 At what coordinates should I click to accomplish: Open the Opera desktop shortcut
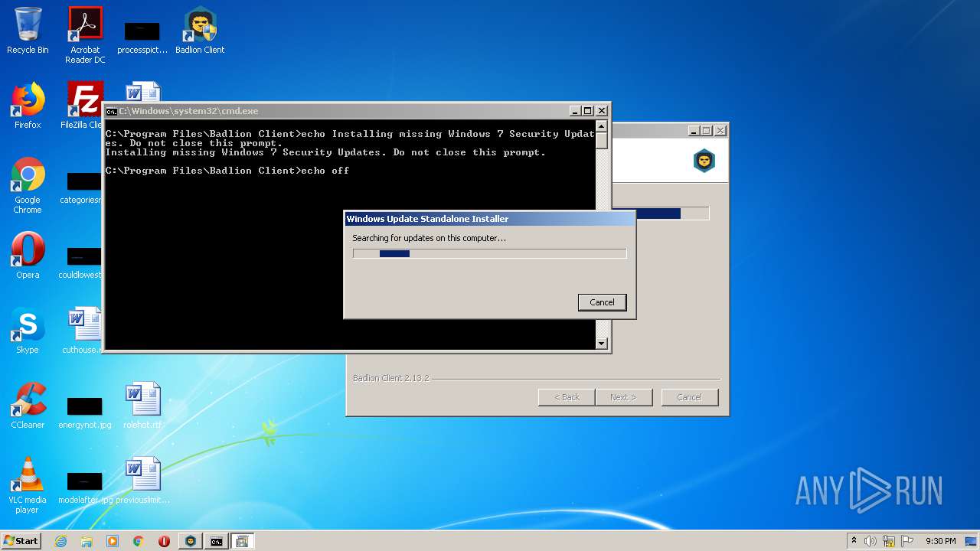[28, 256]
